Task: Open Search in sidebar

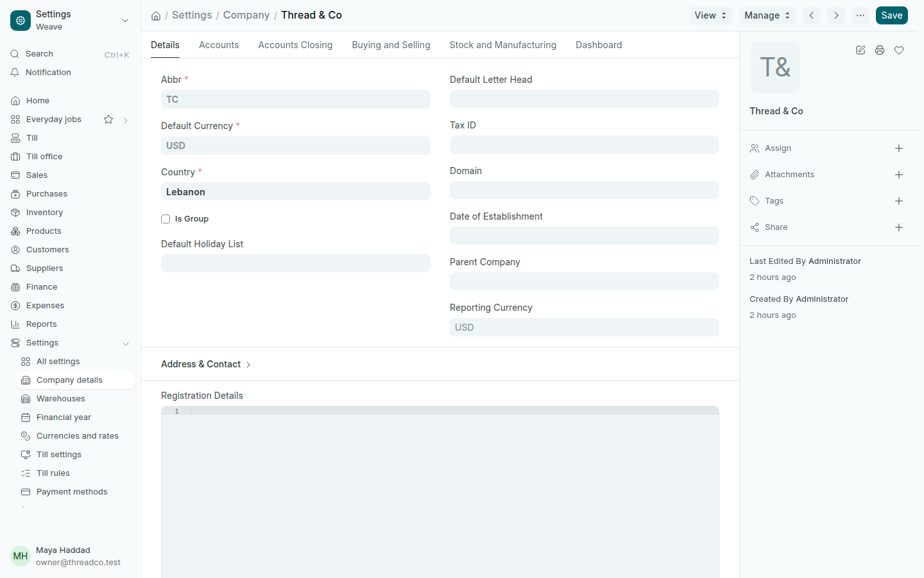Action: point(71,54)
